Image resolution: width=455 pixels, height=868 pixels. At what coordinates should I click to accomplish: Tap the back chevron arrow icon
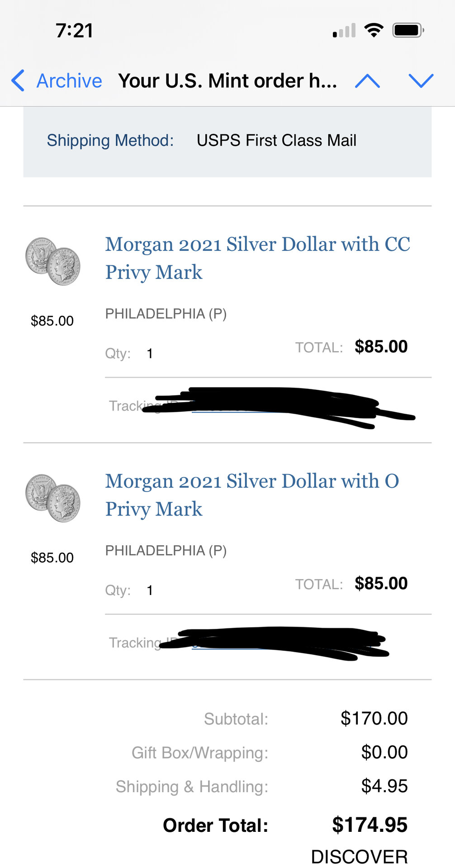(x=18, y=81)
